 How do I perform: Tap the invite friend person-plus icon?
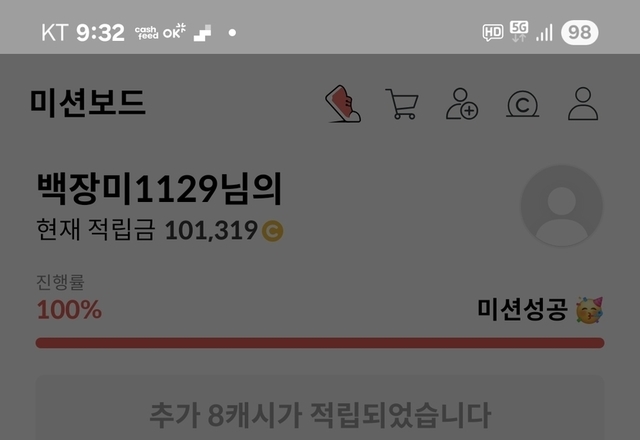point(462,104)
